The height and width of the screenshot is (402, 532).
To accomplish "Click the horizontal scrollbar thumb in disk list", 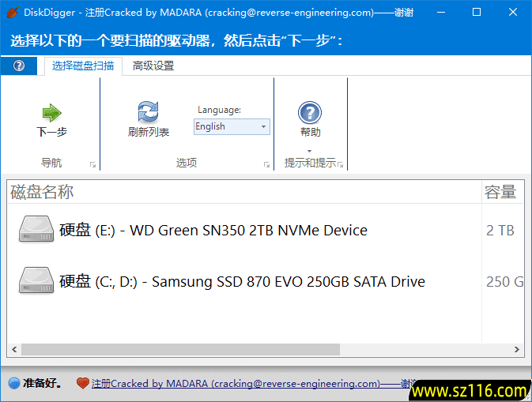I will tap(180, 349).
